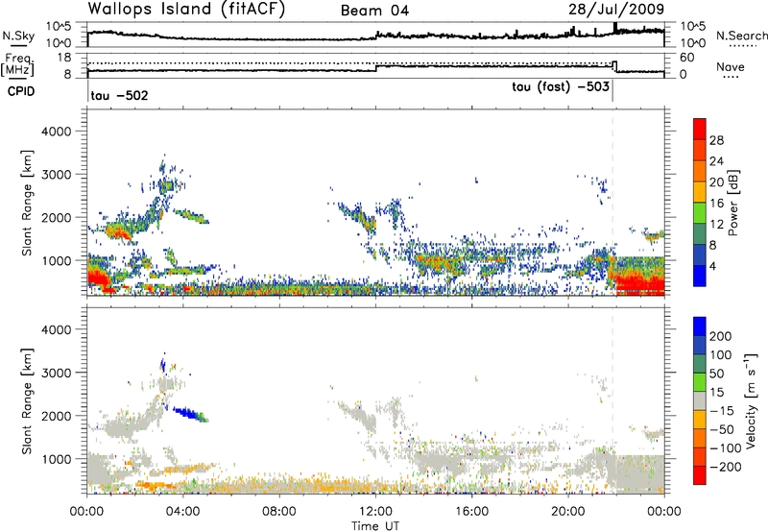
Task: Click the '-15' velocity colorbar label
Action: (722, 411)
